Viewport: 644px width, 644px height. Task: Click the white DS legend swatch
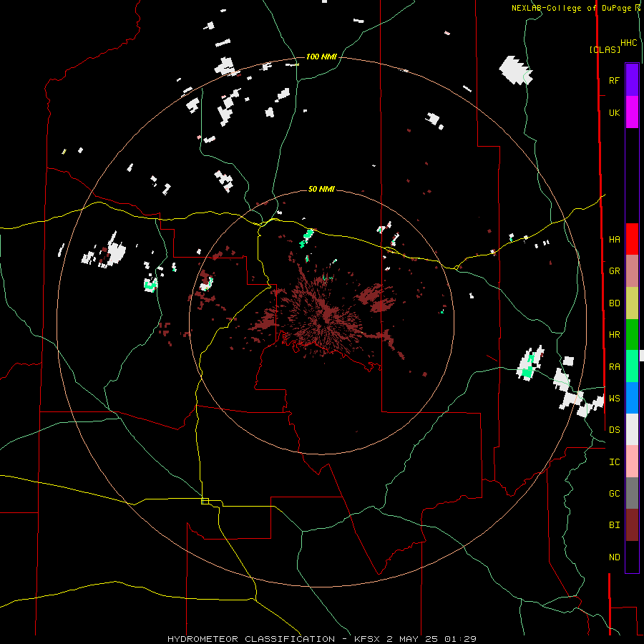632,429
